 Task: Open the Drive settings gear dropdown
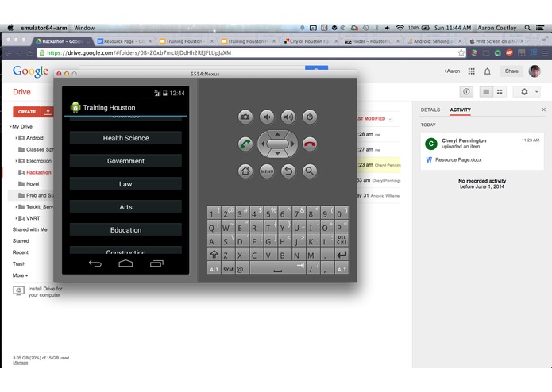click(527, 92)
